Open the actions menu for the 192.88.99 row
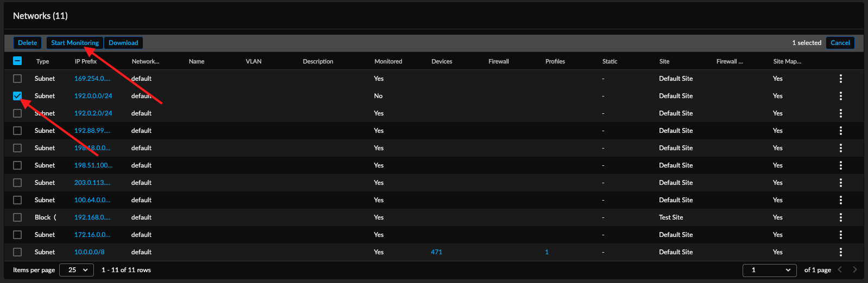Viewport: 868px width, 283px height. (840, 131)
